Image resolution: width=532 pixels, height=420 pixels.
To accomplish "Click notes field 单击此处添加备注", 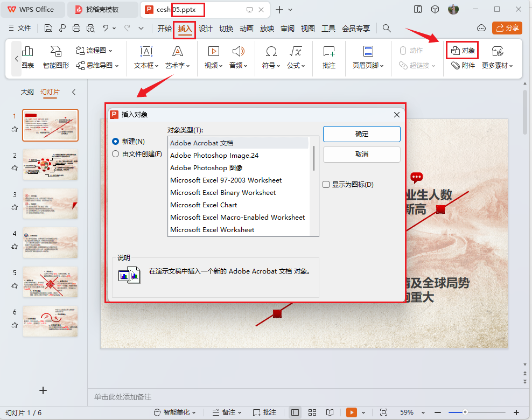I will pyautogui.click(x=123, y=397).
